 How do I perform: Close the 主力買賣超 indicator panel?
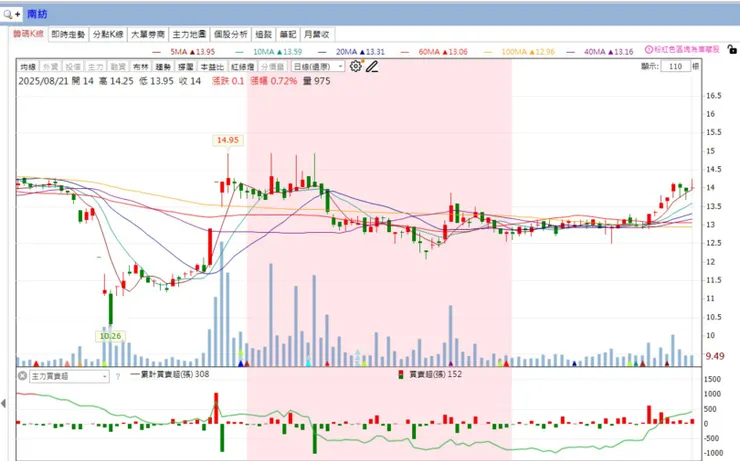(x=22, y=376)
